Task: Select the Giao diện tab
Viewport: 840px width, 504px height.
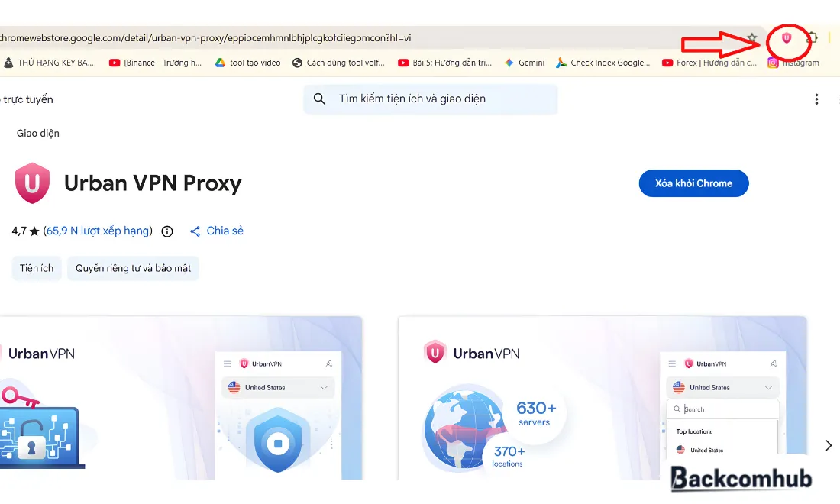Action: [x=38, y=134]
